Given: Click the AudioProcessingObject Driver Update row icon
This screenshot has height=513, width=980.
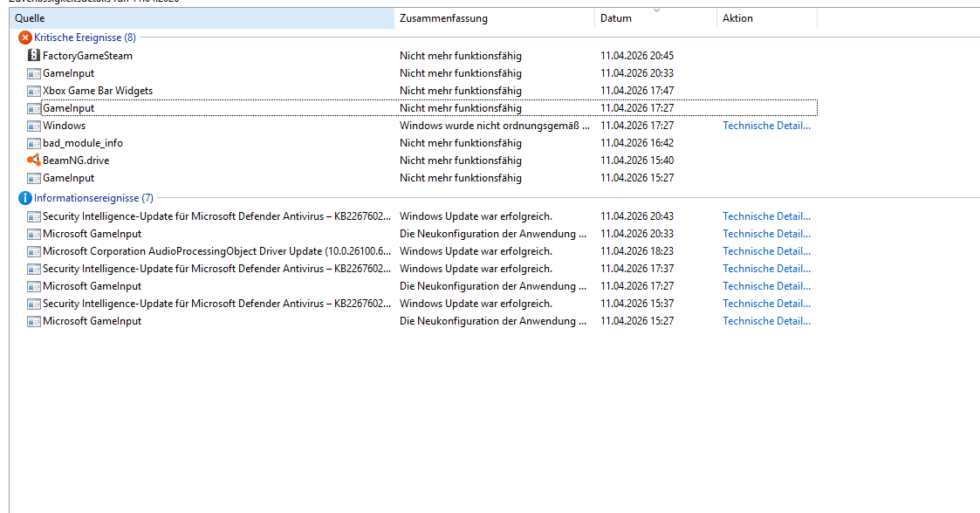Looking at the screenshot, I should click(34, 251).
